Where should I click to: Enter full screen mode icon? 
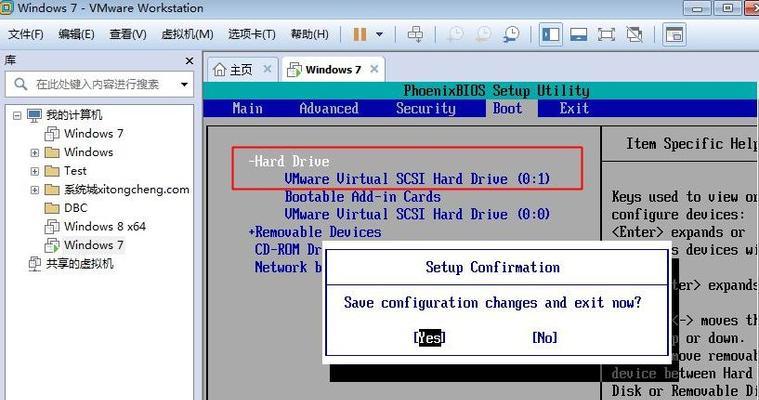click(x=606, y=34)
